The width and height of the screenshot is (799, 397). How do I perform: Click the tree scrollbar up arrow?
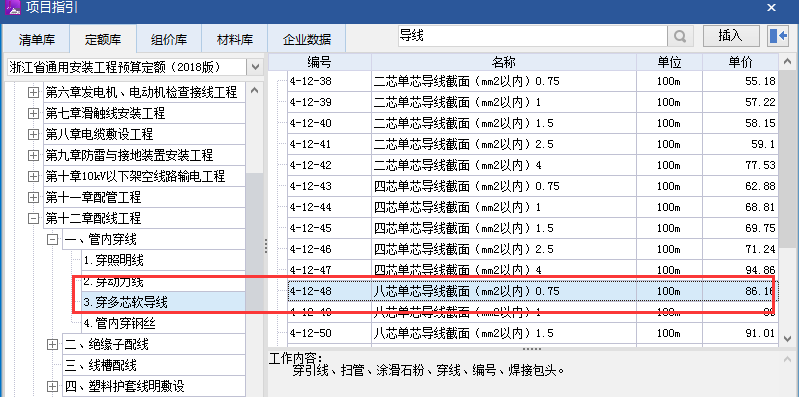click(255, 91)
